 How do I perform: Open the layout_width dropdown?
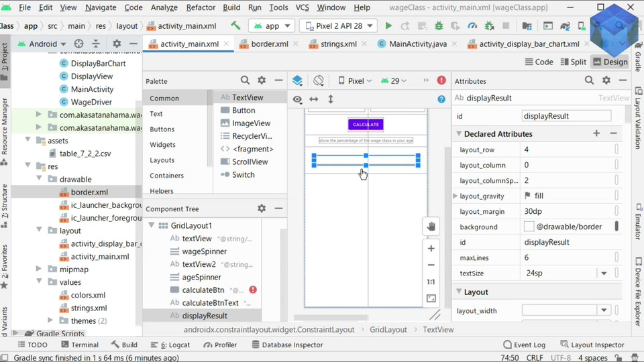604,310
